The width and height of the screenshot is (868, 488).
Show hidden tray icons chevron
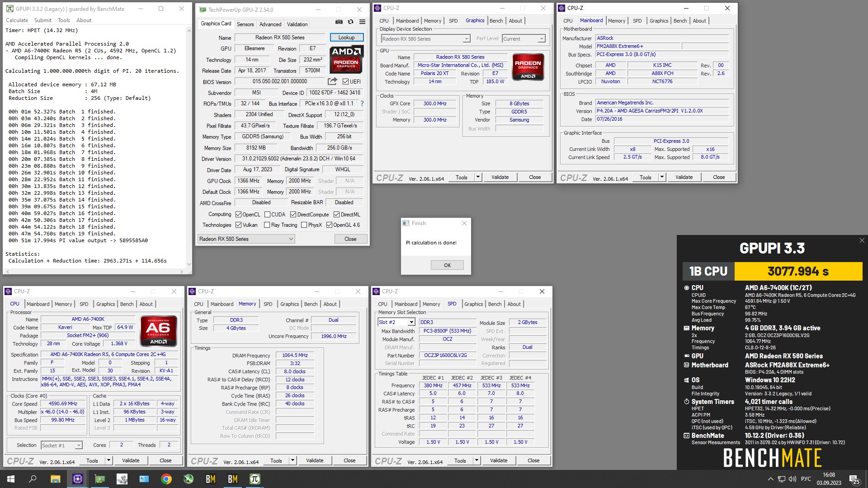770,479
